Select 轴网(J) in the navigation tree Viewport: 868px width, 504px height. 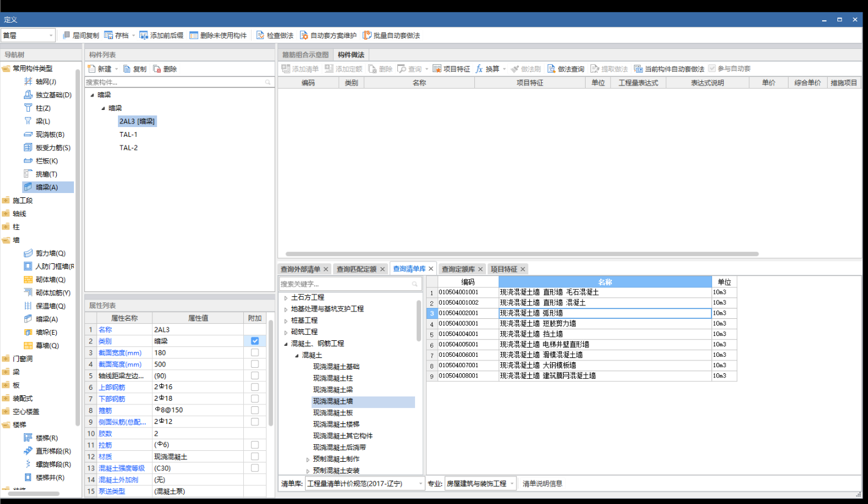pos(46,81)
